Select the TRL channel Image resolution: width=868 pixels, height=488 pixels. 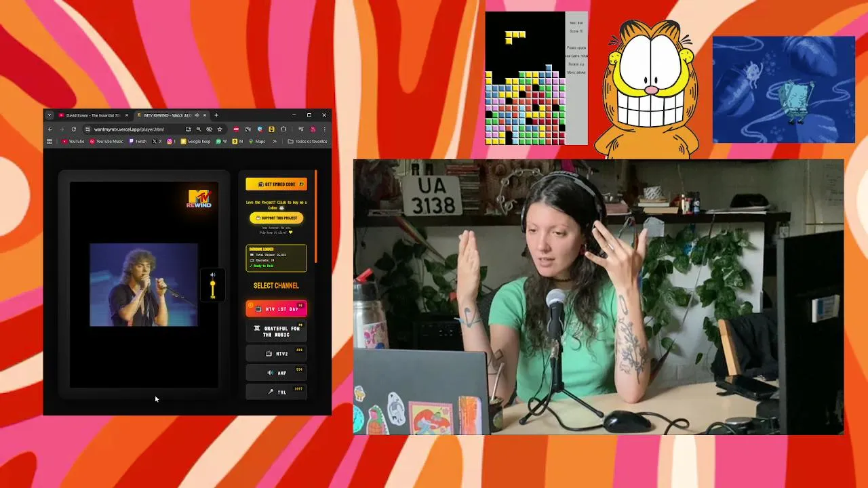click(276, 391)
